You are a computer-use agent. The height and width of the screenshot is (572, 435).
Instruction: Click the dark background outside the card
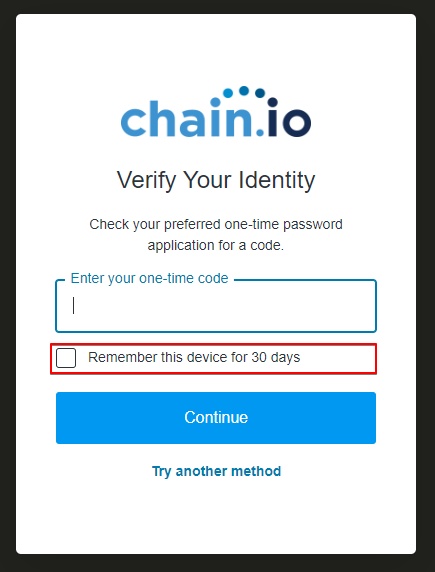tap(7, 286)
